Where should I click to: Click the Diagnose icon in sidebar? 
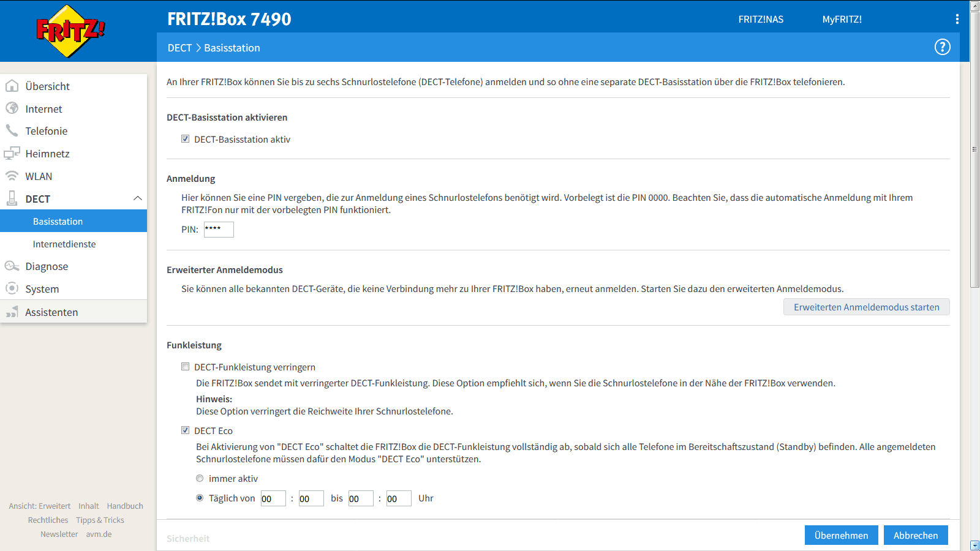coord(12,266)
